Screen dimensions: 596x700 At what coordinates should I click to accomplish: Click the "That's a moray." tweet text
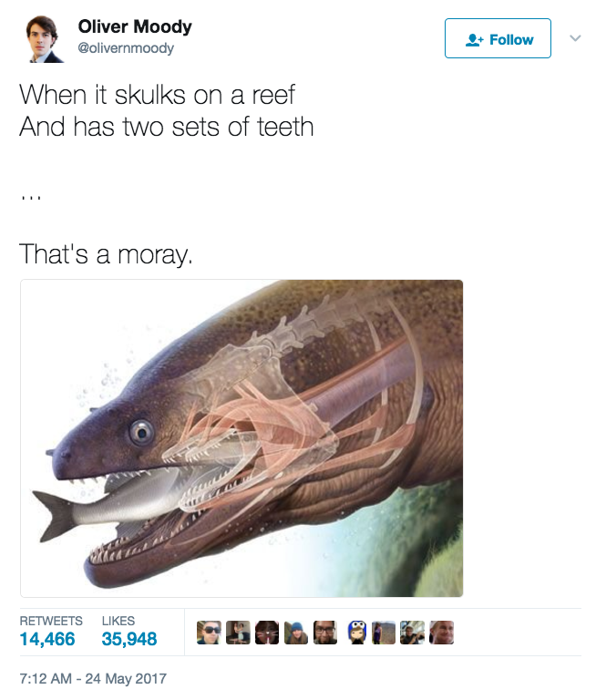click(106, 254)
